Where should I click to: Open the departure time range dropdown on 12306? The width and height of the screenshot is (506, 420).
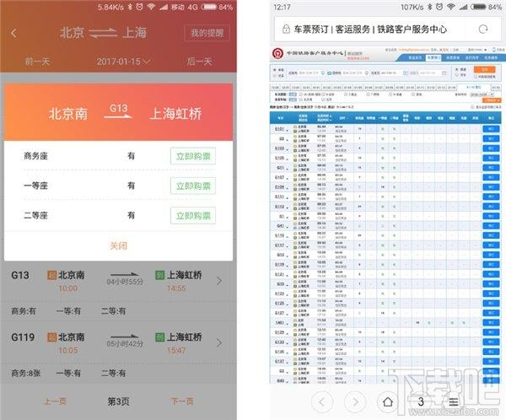coord(482,94)
